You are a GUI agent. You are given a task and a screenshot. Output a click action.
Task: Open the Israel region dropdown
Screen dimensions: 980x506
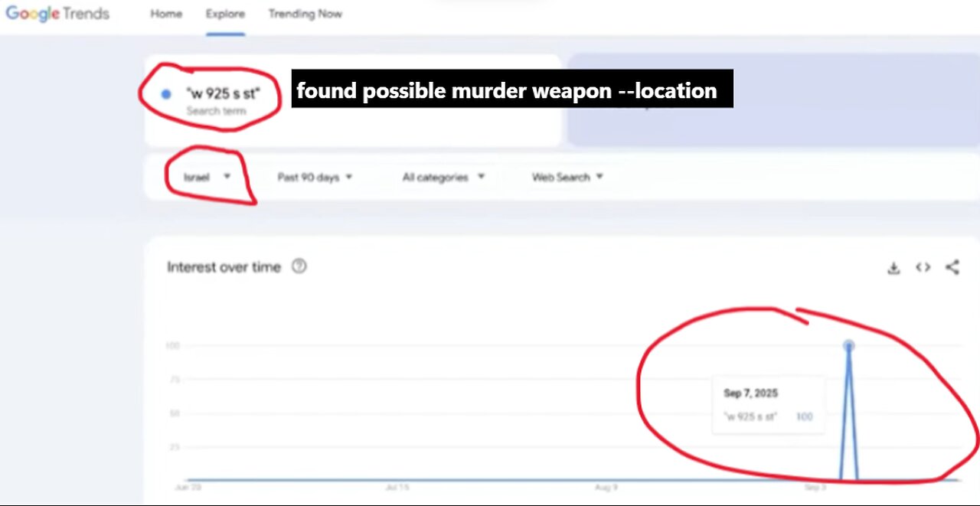[207, 177]
